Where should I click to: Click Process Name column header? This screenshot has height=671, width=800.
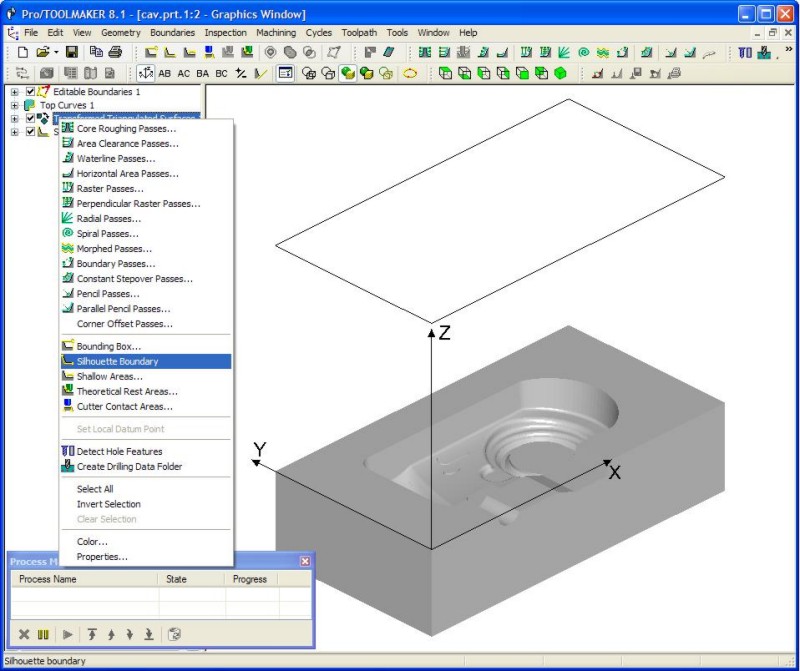point(84,579)
